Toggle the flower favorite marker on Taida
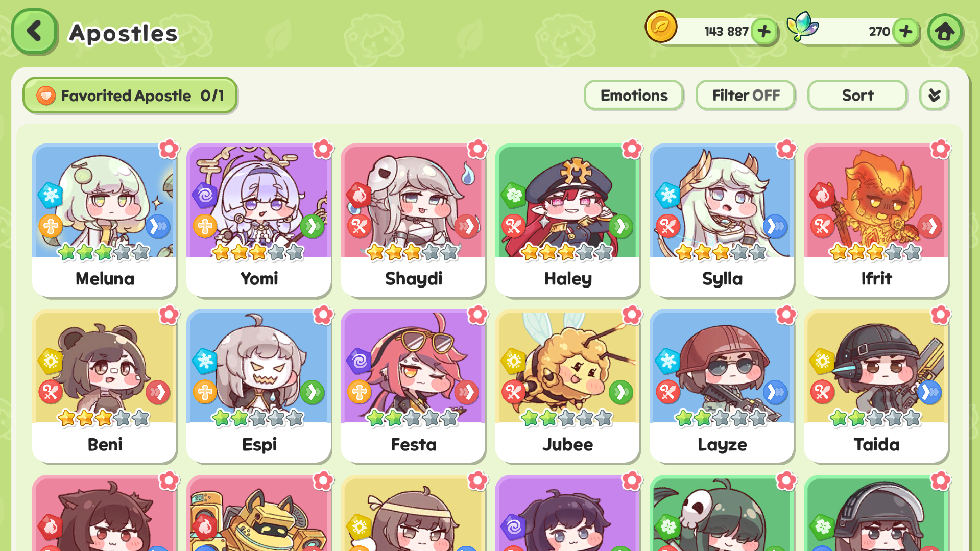Screen dimensions: 980x551 [940, 315]
